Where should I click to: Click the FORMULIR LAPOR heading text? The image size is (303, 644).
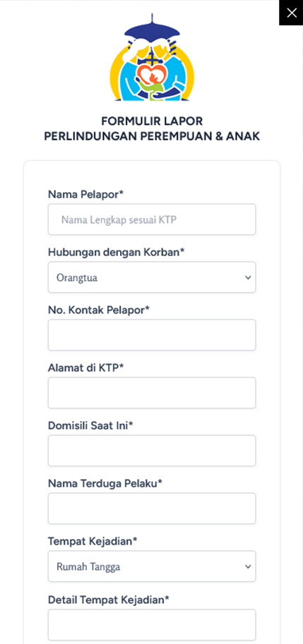pos(152,121)
